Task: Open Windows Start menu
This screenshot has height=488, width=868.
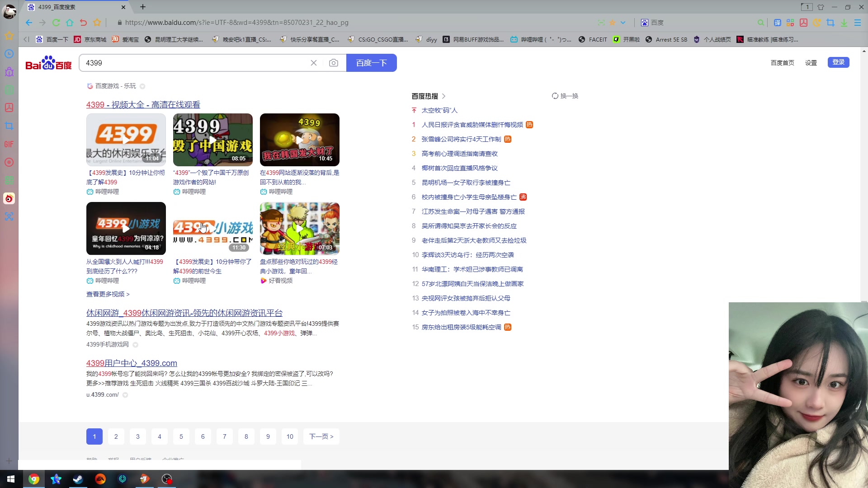Action: coord(11,479)
